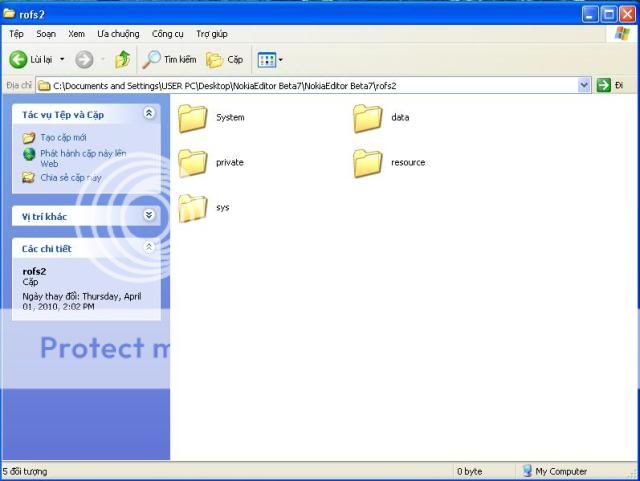Viewport: 640px width, 481px height.
Task: Expand the address bar dropdown
Action: coord(584,86)
